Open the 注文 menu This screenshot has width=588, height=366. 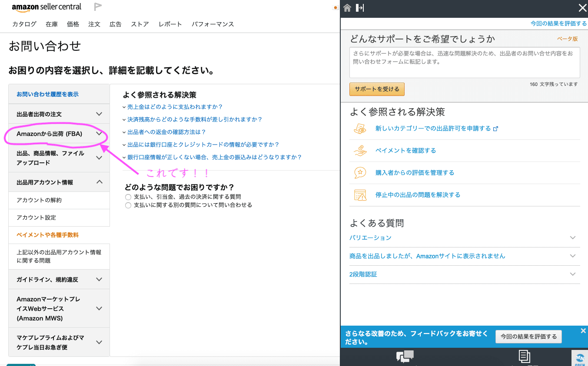coord(94,24)
